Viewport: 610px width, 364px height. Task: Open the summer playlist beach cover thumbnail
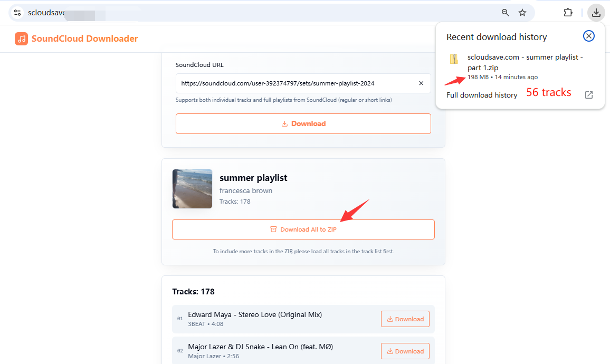point(192,189)
